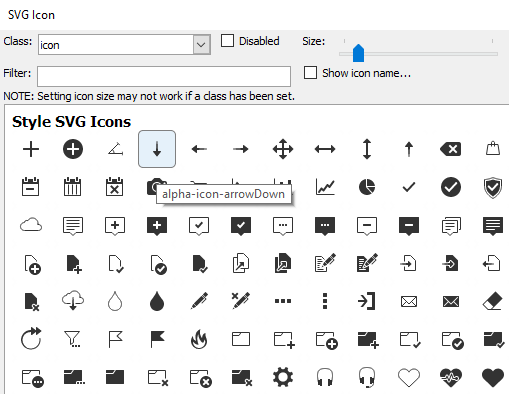The height and width of the screenshot is (394, 509).
Task: Select the calendar with X icon
Action: coord(114,187)
